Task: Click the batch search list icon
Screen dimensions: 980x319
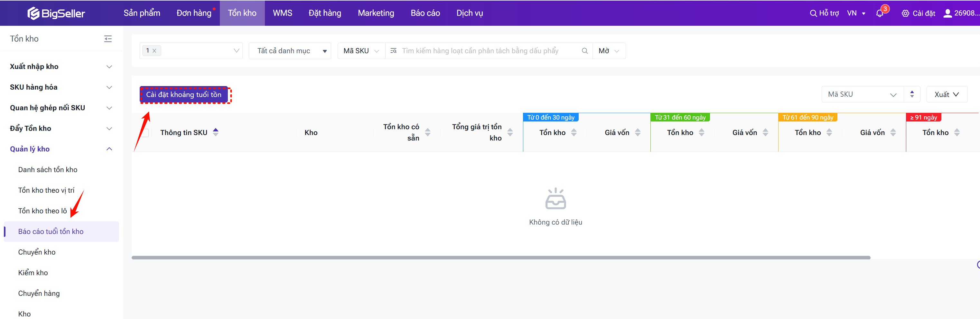Action: (393, 51)
